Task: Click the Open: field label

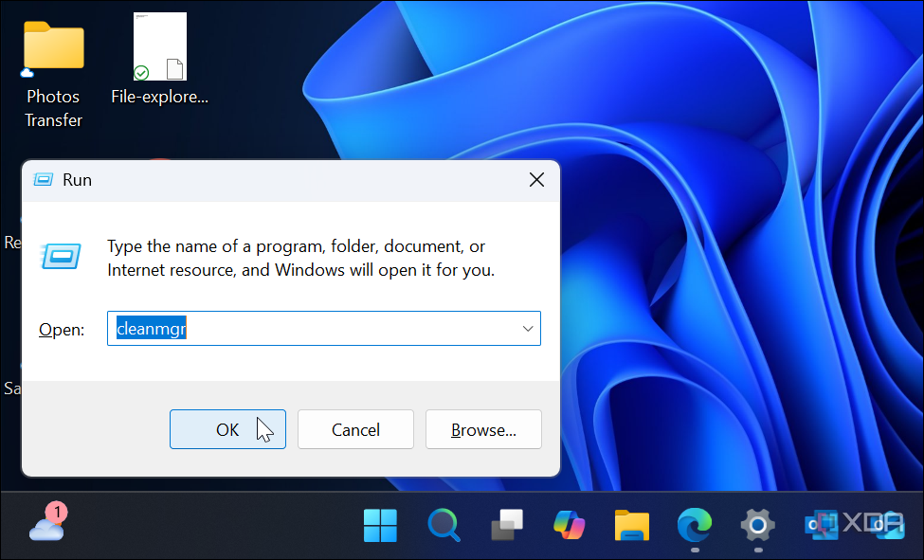Action: pyautogui.click(x=62, y=329)
